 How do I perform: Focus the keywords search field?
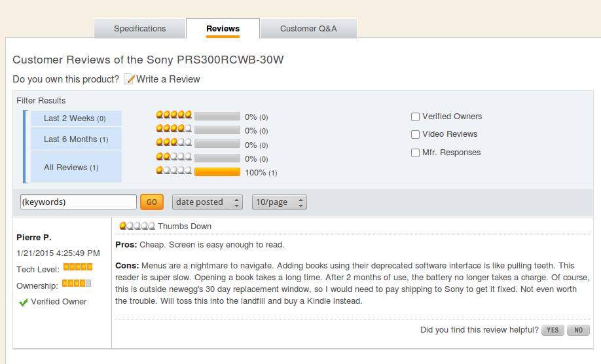(x=79, y=202)
